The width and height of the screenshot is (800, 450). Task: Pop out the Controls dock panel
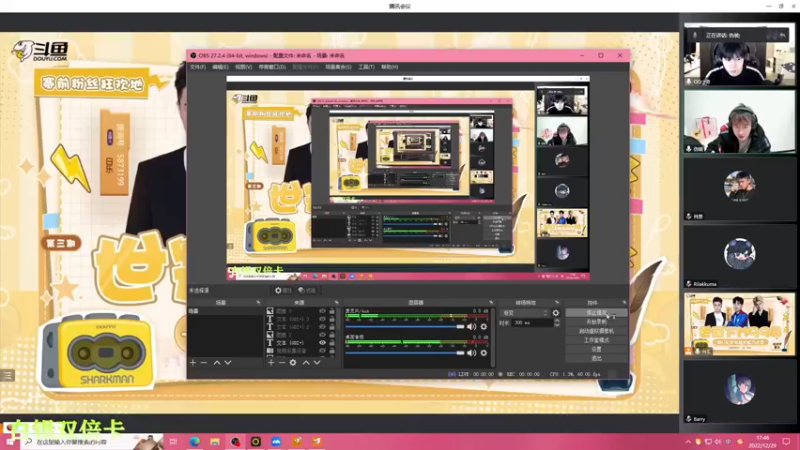(624, 303)
